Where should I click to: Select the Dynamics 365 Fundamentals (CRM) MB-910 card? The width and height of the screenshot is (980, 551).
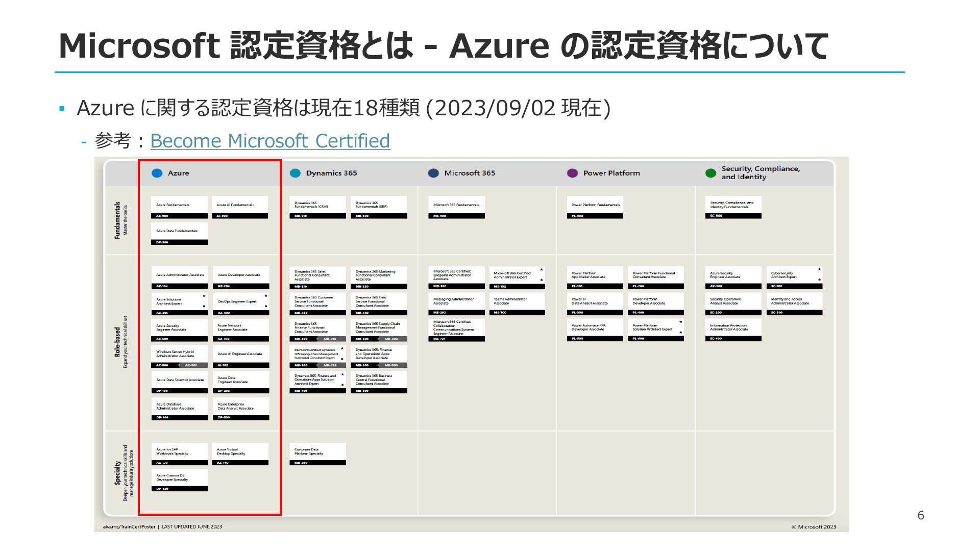coord(317,207)
